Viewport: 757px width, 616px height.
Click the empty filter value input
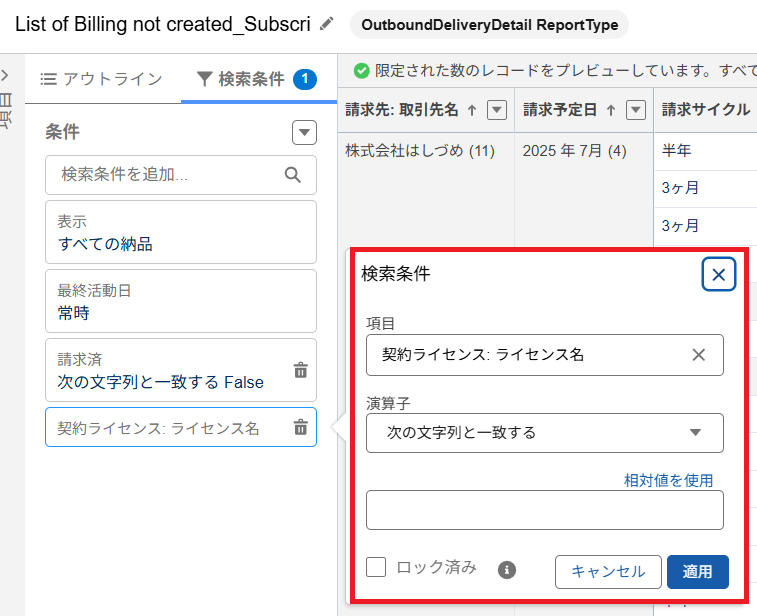click(545, 510)
